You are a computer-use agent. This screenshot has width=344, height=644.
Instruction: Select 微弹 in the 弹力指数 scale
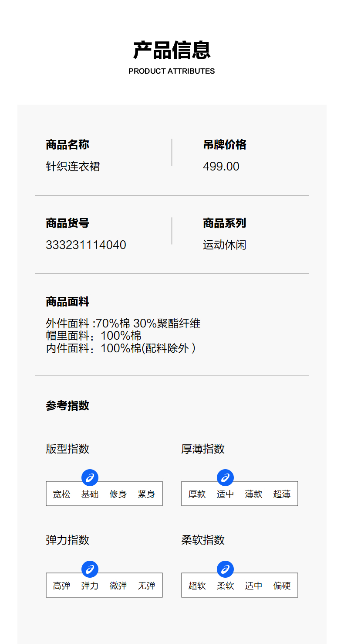point(118,586)
